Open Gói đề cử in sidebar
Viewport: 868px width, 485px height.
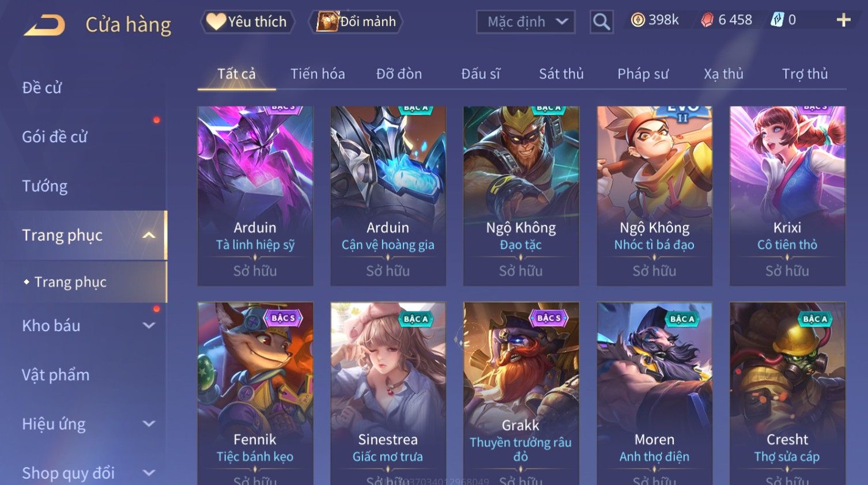tap(55, 137)
